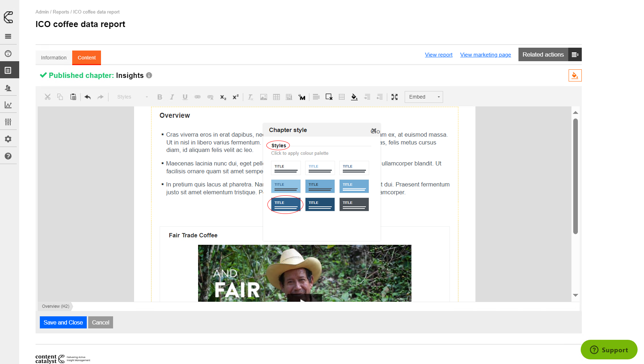
Task: Open the orange chapter style paint icon
Action: point(575,75)
